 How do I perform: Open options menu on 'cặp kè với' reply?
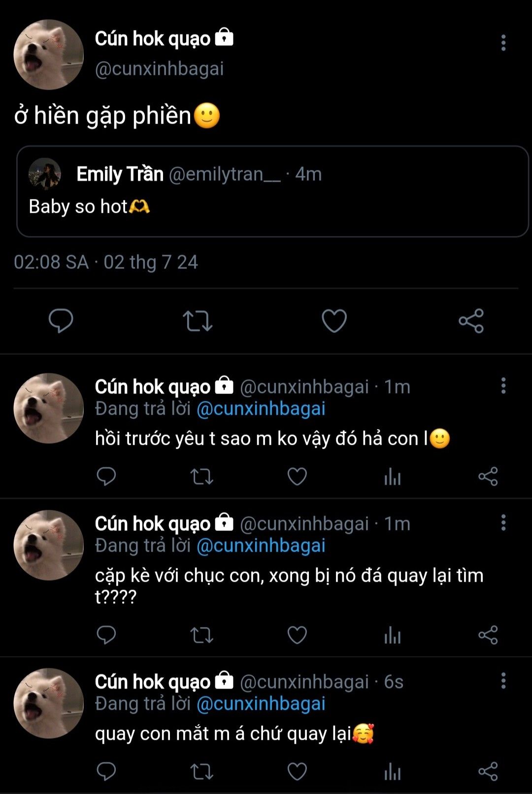pos(503,523)
